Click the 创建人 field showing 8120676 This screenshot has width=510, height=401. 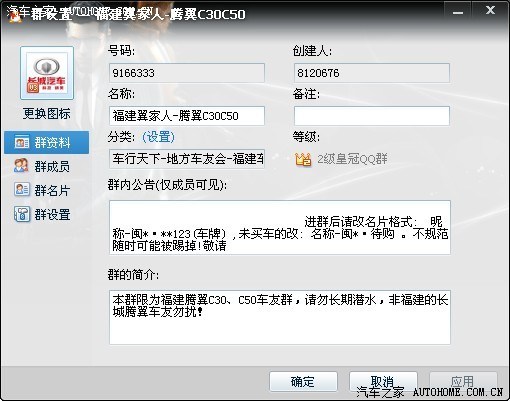tap(372, 73)
